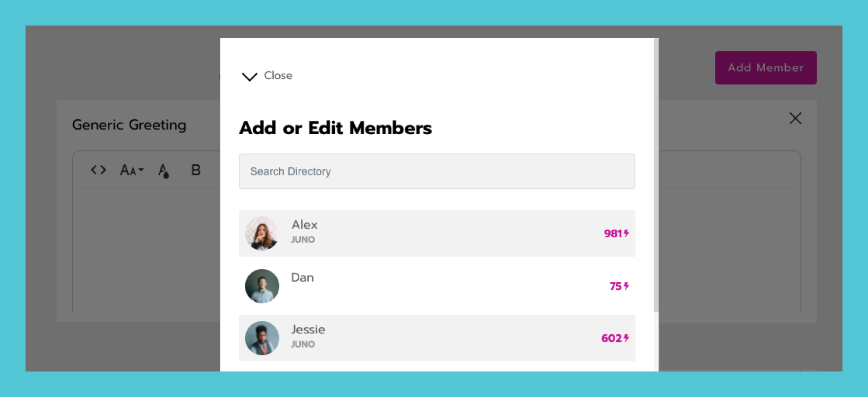The height and width of the screenshot is (397, 868).
Task: Close the Generic Greeting panel with X
Action: point(795,118)
